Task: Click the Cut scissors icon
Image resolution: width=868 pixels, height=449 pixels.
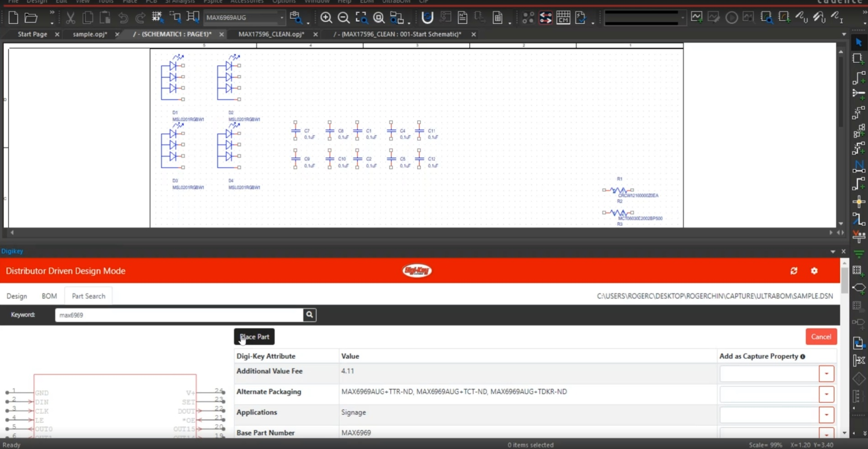Action: pos(70,18)
